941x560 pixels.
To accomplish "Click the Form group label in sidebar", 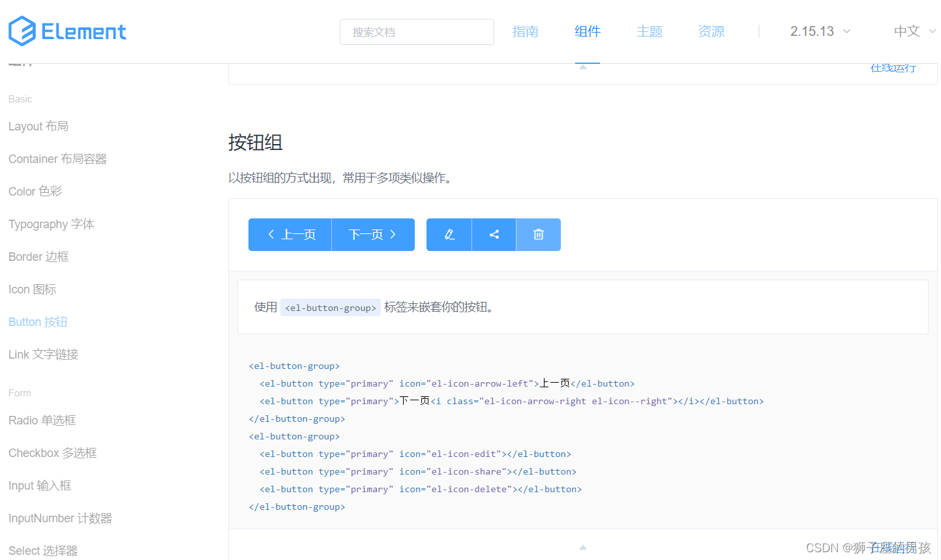I will pyautogui.click(x=20, y=393).
